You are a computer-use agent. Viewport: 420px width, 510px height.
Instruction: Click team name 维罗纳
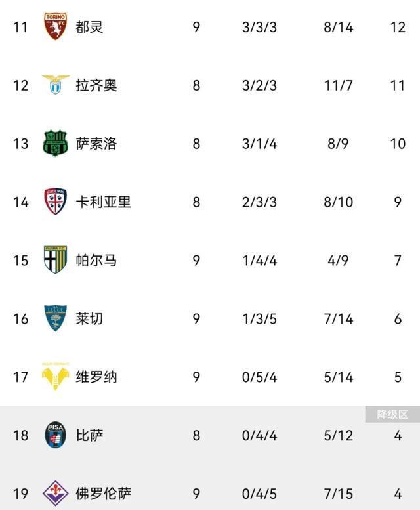click(x=96, y=377)
